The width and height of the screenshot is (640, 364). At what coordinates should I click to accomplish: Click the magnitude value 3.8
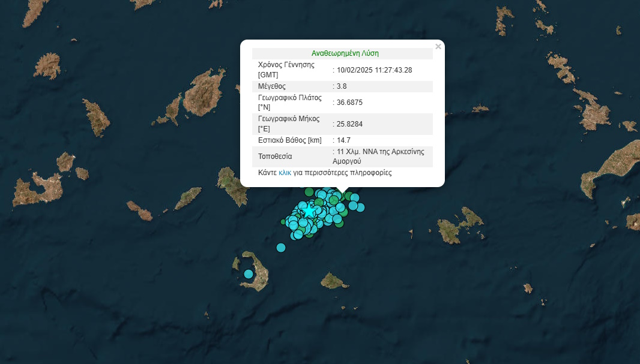click(x=342, y=86)
